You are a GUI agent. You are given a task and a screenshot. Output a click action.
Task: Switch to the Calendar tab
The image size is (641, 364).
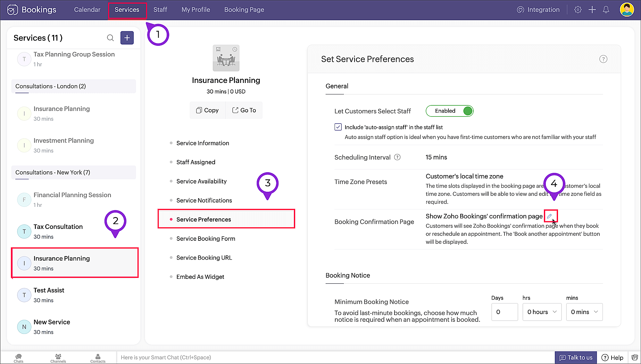tap(87, 10)
